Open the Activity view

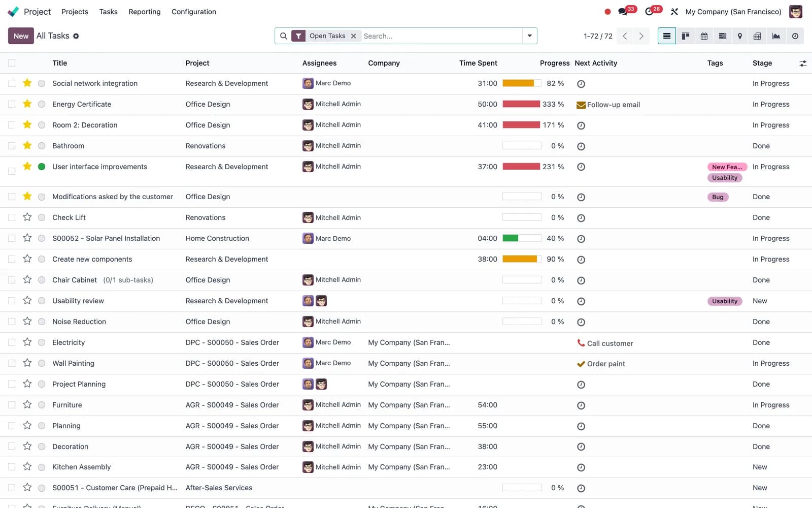click(795, 36)
